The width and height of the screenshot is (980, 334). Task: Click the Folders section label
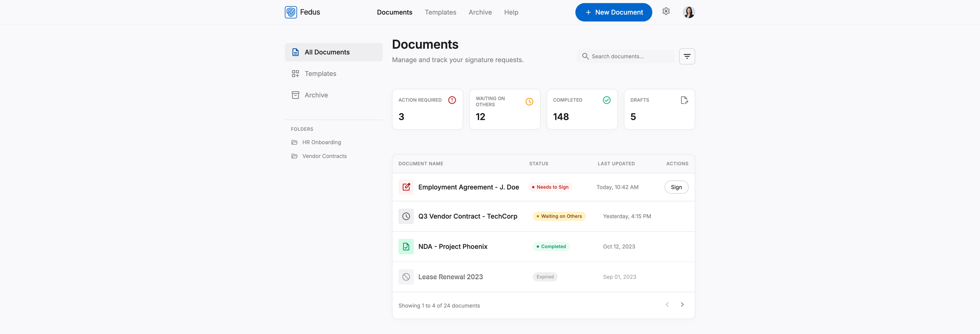tap(302, 129)
